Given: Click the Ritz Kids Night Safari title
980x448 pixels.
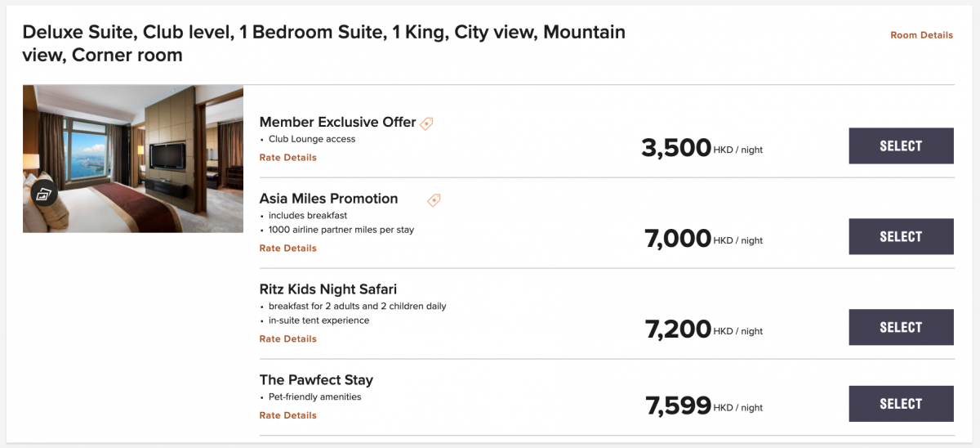Looking at the screenshot, I should tap(327, 289).
